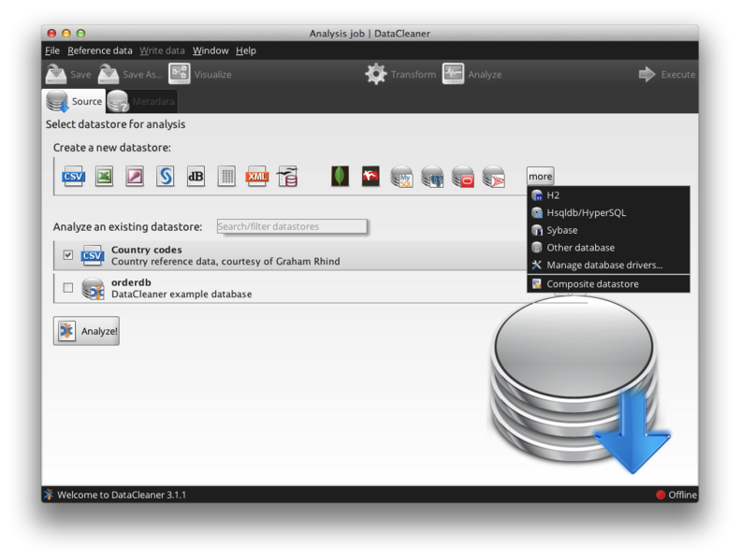Create a new XML file datastore

click(x=256, y=177)
